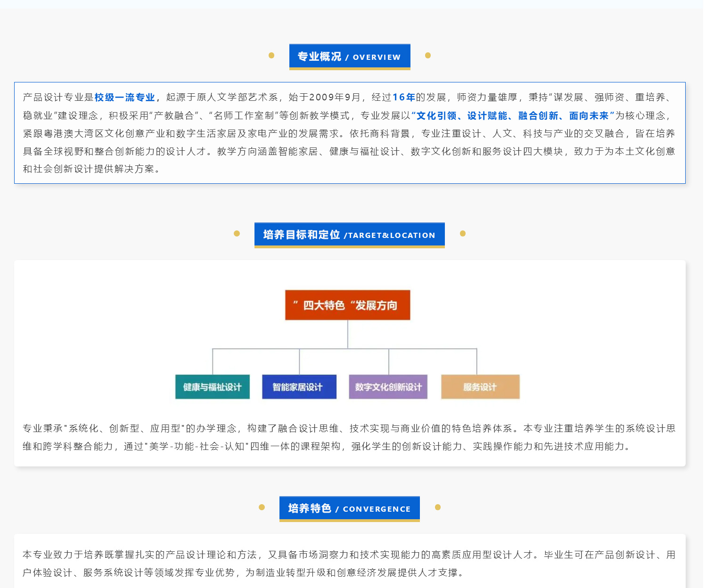Click the bold blue 校级一流专业 text
705x588 pixels.
tap(125, 98)
